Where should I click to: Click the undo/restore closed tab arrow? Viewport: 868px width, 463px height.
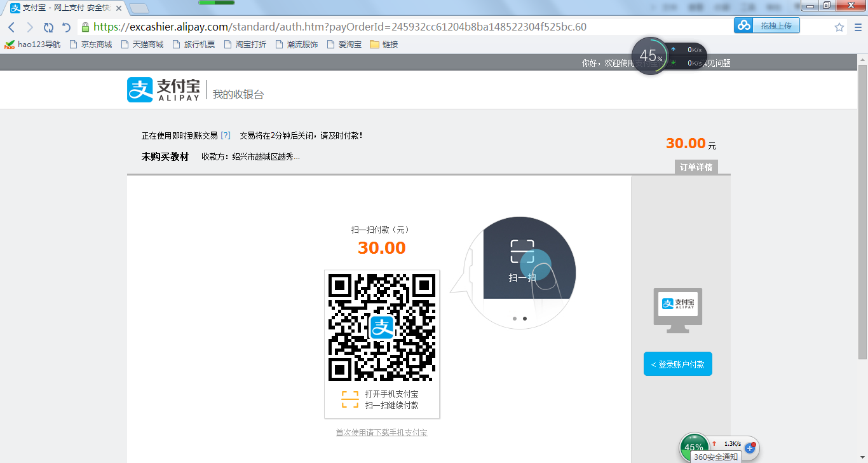click(x=67, y=27)
